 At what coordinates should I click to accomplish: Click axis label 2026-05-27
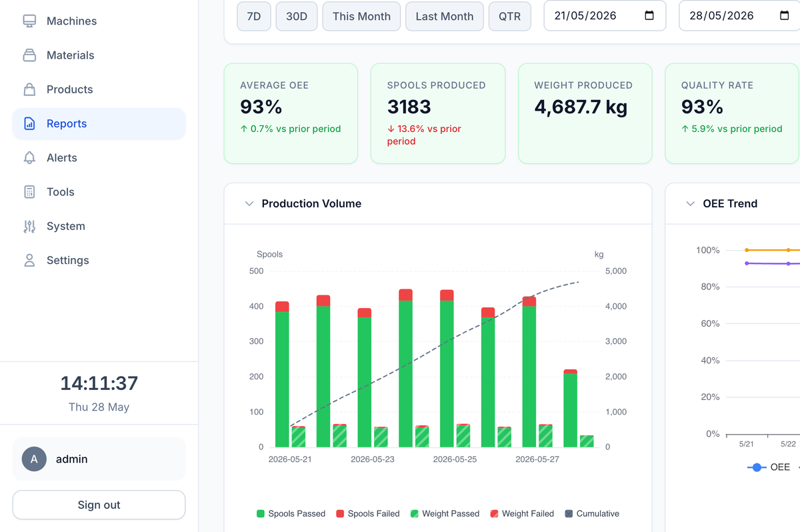[x=537, y=459]
